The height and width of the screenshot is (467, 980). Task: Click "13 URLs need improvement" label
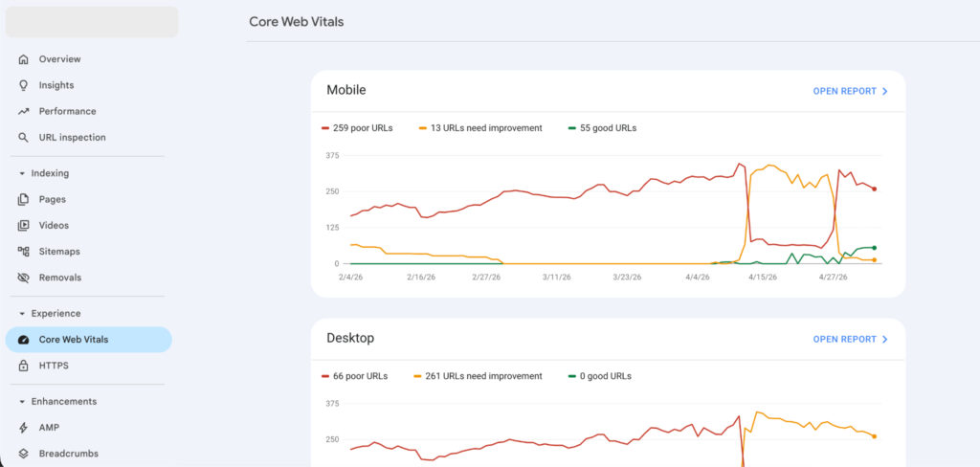click(486, 128)
